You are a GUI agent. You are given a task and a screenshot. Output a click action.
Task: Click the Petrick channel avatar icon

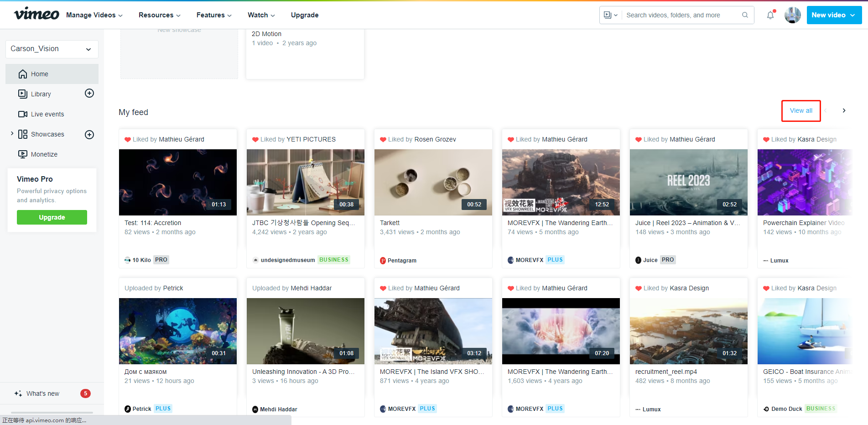click(128, 409)
